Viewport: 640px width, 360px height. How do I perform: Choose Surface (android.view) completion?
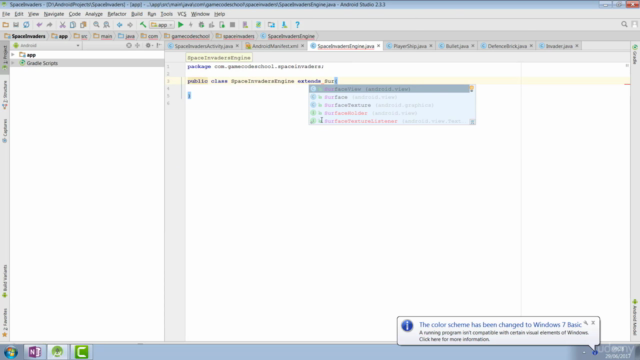392,97
